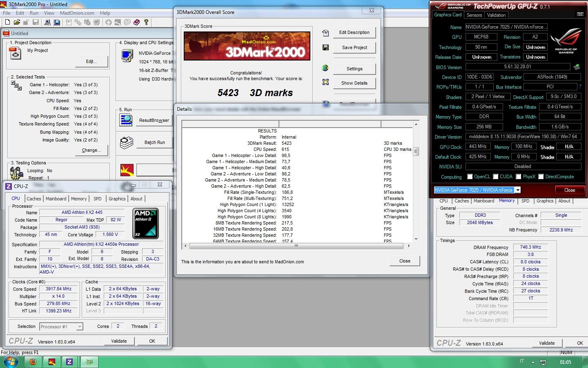This screenshot has width=588, height=368.
Task: Open the Run menu
Action: point(34,13)
